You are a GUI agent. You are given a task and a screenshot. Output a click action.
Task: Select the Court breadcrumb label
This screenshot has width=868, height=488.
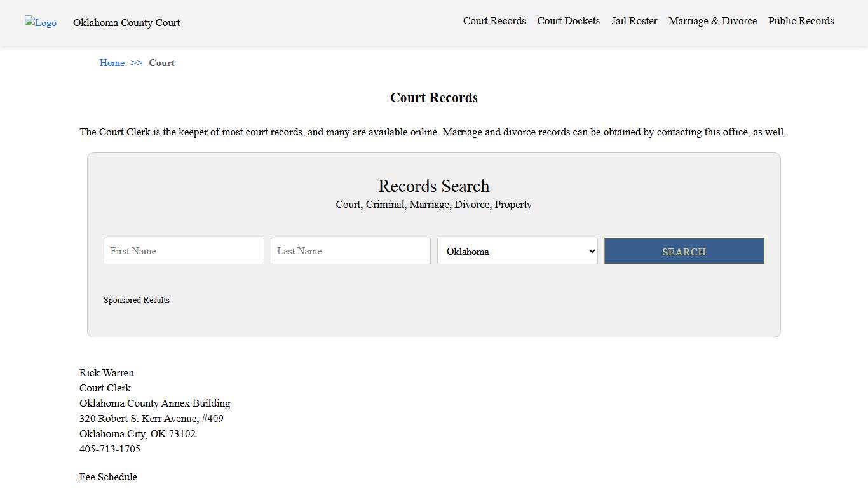tap(161, 63)
